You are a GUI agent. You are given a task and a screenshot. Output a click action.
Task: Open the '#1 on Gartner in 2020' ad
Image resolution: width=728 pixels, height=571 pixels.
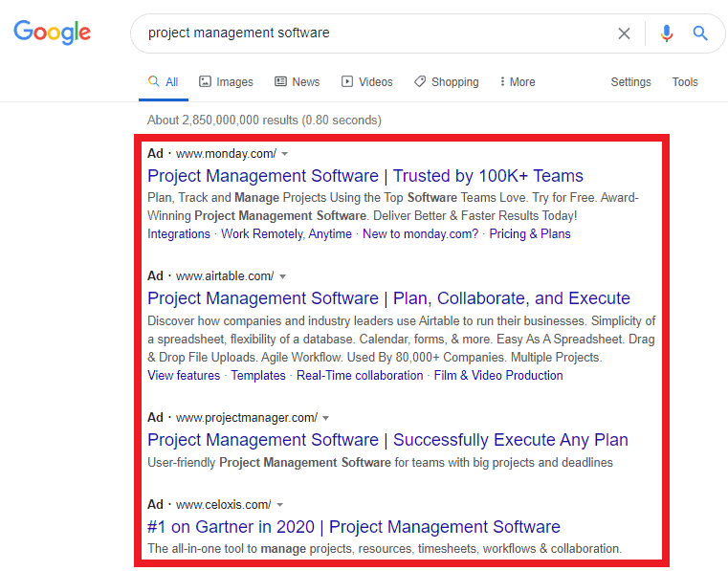pyautogui.click(x=354, y=527)
